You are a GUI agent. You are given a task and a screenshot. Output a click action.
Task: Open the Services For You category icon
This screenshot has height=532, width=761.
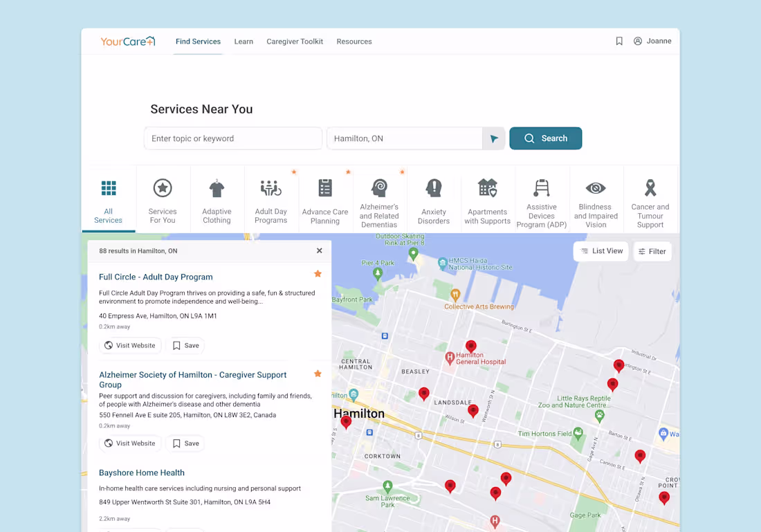tap(163, 187)
